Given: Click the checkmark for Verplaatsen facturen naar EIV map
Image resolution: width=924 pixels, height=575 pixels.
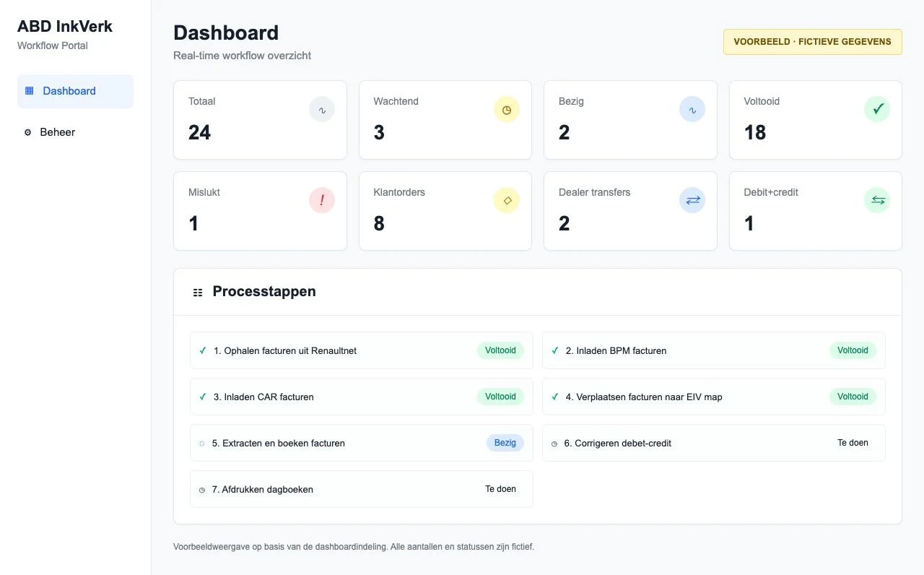Looking at the screenshot, I should click(555, 397).
